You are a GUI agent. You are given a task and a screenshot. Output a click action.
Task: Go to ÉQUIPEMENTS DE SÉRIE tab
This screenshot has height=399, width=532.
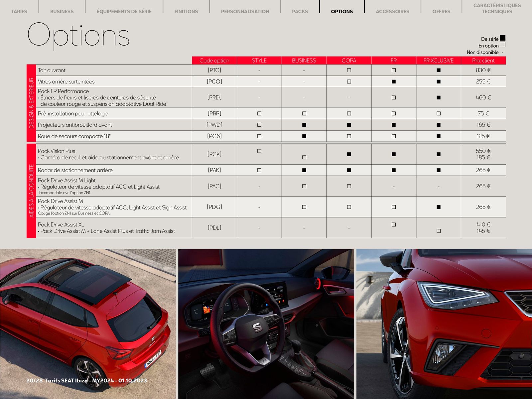point(124,11)
